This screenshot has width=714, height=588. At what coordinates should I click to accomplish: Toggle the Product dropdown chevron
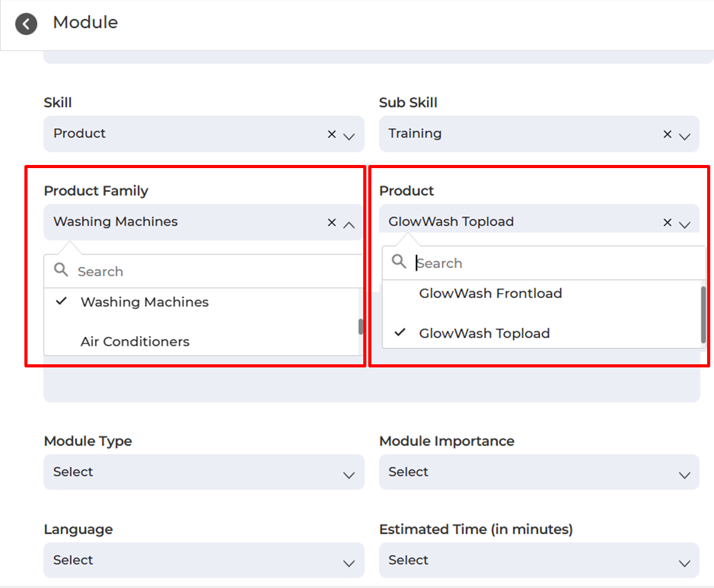coord(685,224)
